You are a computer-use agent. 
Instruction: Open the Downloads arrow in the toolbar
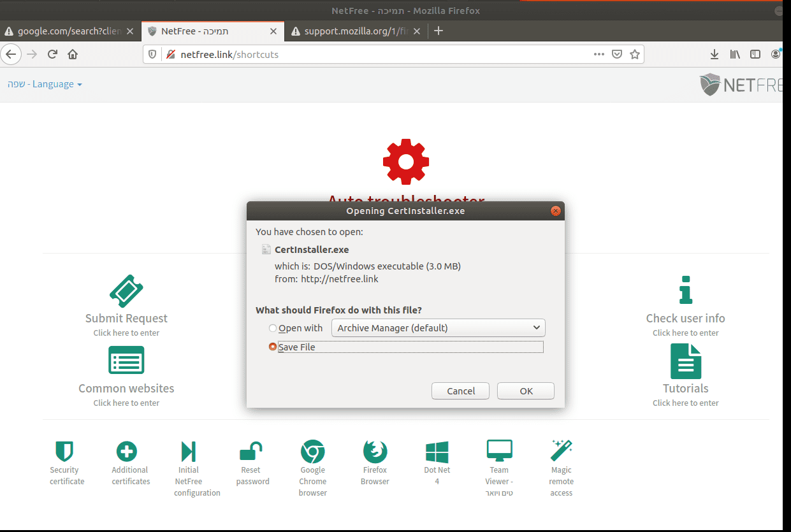(715, 54)
